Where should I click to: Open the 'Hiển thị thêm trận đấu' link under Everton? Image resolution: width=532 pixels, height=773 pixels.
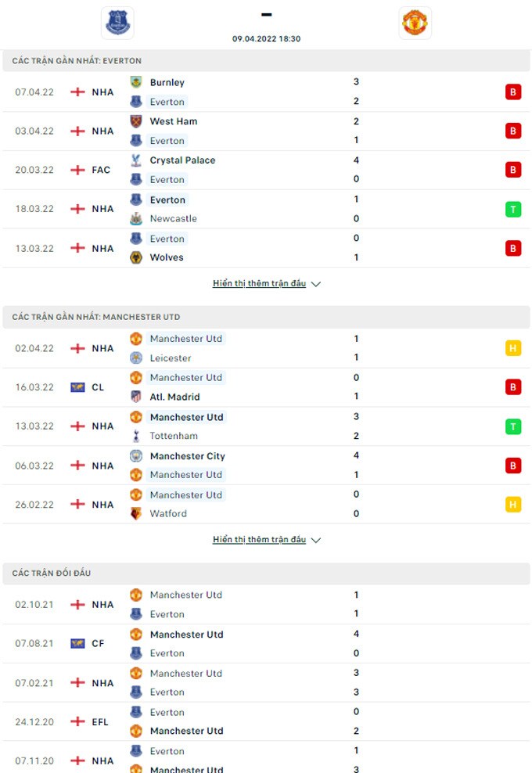(259, 284)
